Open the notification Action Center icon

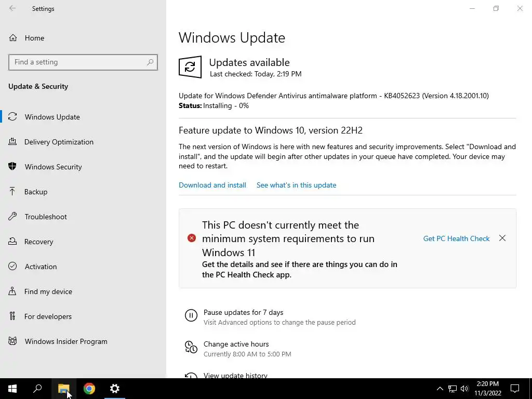pyautogui.click(x=515, y=389)
